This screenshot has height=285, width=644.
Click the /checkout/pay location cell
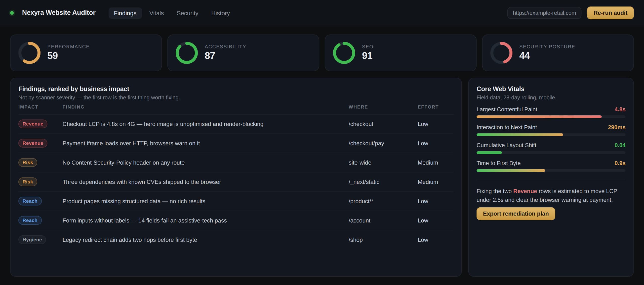[x=366, y=143]
